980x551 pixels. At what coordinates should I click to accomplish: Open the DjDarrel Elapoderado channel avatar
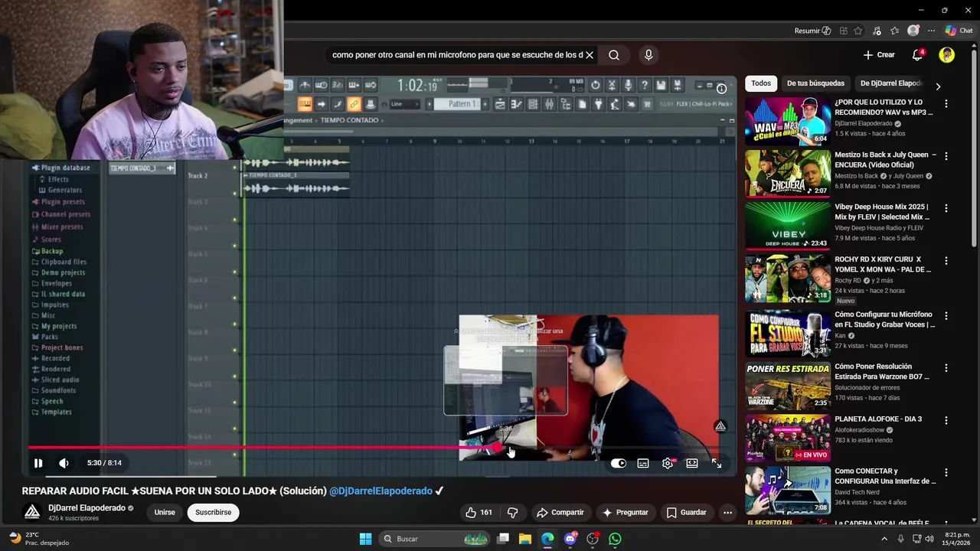tap(32, 512)
